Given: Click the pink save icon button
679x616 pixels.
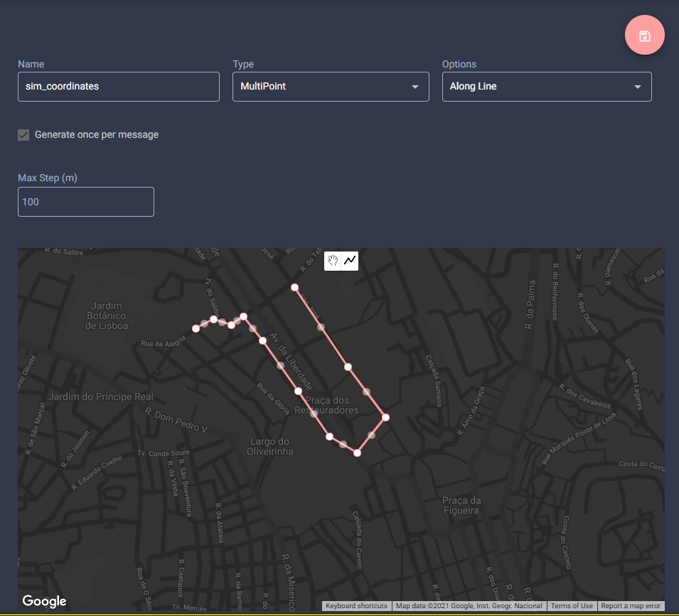Looking at the screenshot, I should coord(644,34).
